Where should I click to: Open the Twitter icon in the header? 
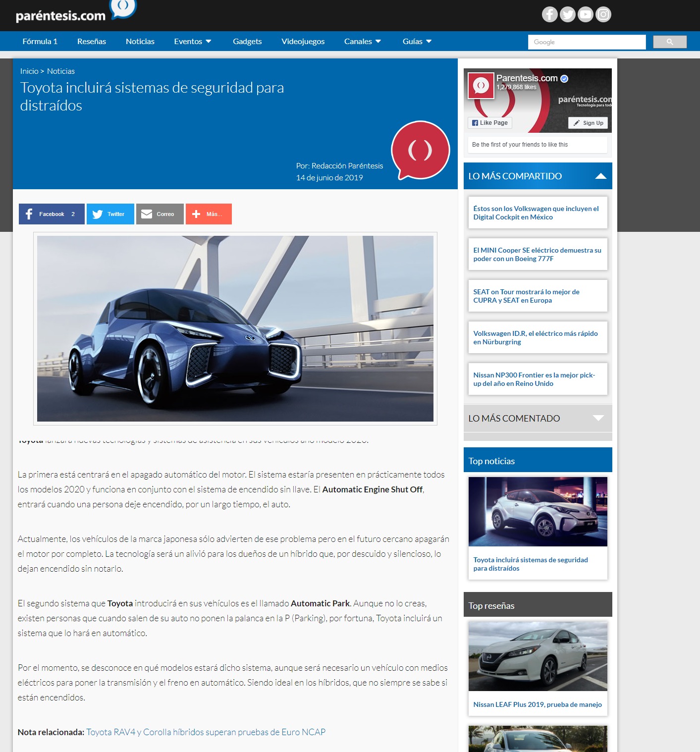coord(568,14)
